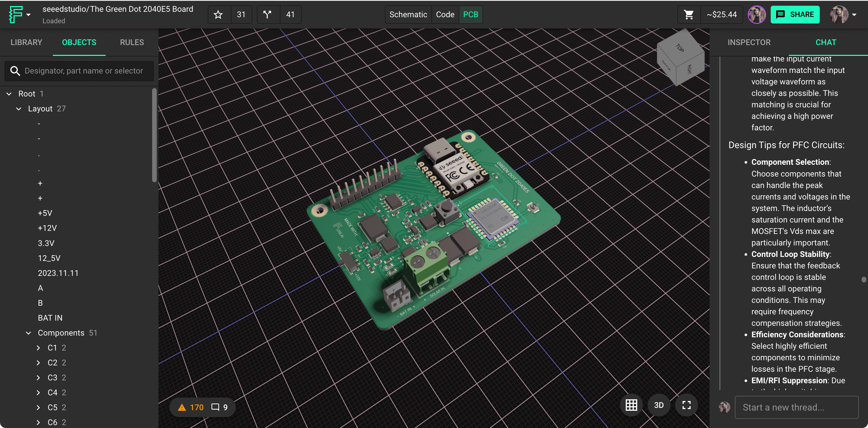Open the INSPECTOR tab
The image size is (868, 428).
pyautogui.click(x=749, y=42)
